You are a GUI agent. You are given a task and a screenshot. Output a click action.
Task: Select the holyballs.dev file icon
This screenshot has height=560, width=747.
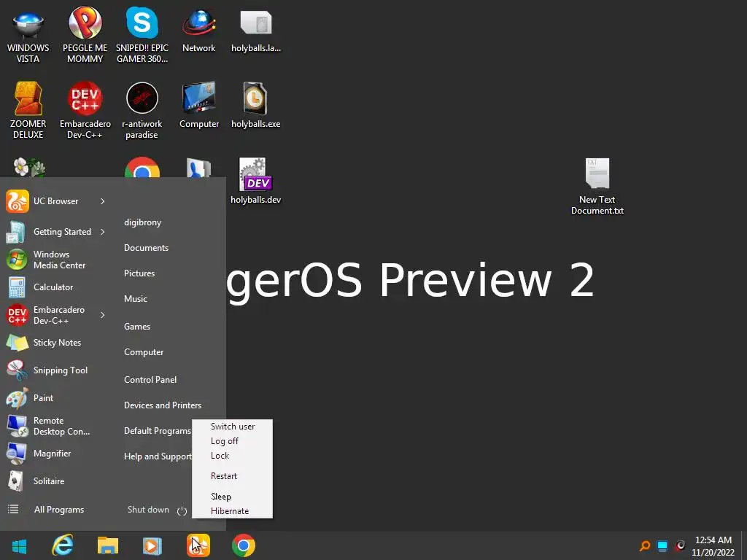256,181
